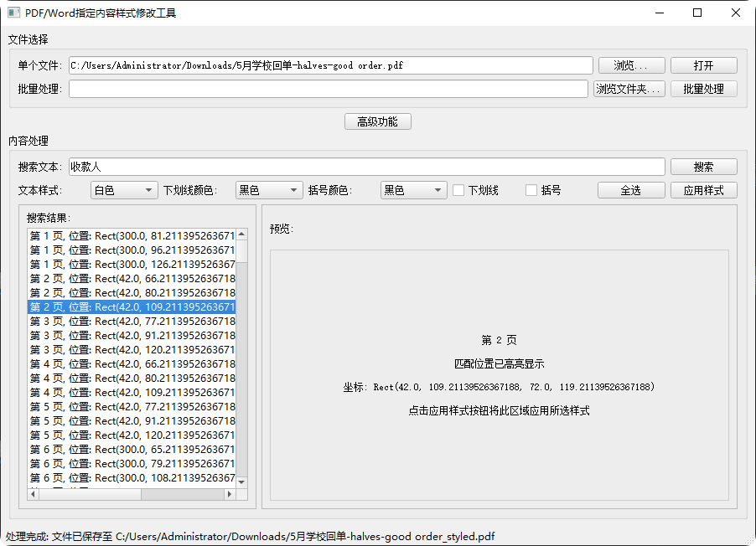Open the 高级功能 advanced features dialog
Viewport: 756px width, 546px height.
pyautogui.click(x=377, y=121)
